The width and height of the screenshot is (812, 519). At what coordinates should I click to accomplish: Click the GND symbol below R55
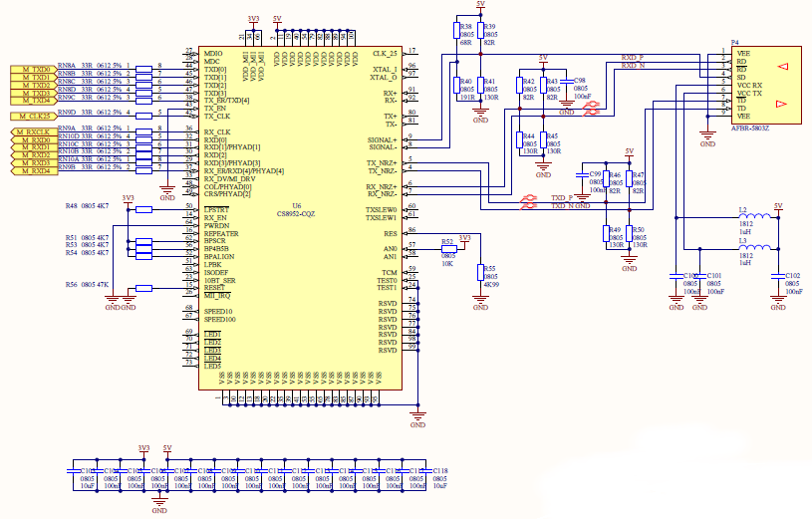(480, 302)
